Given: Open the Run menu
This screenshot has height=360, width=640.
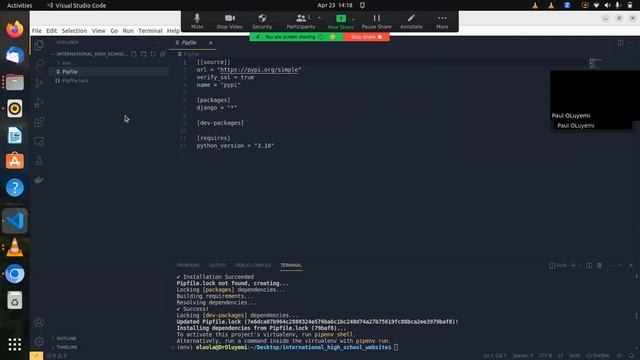Looking at the screenshot, I should pos(128,31).
